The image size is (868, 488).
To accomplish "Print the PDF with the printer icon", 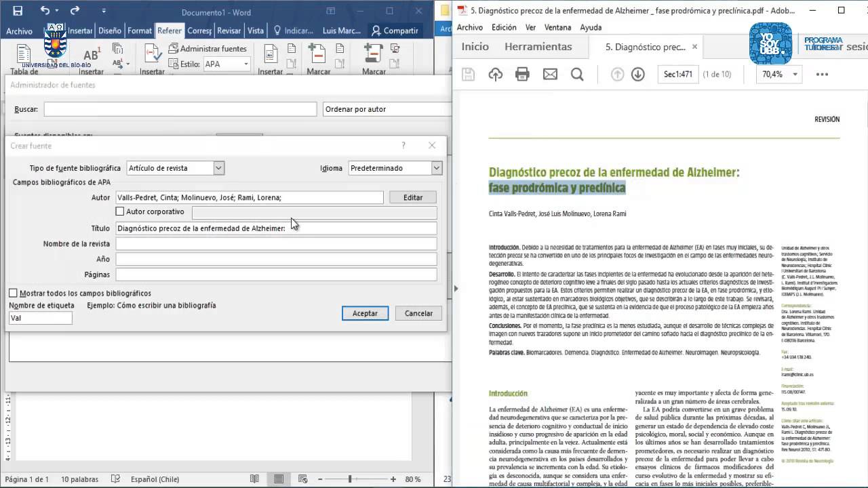I will 522,75.
